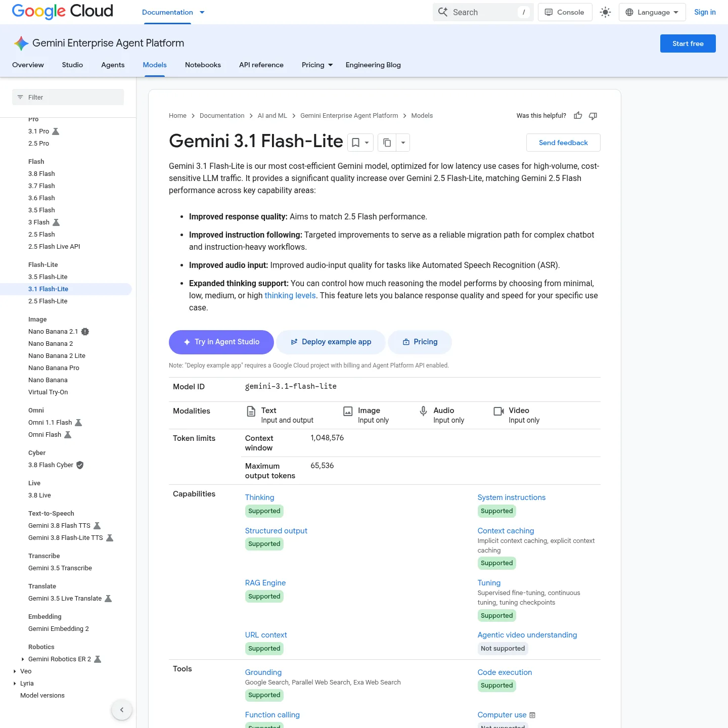The height and width of the screenshot is (728, 728).
Task: Click the sidebar Filter field
Action: (x=68, y=97)
